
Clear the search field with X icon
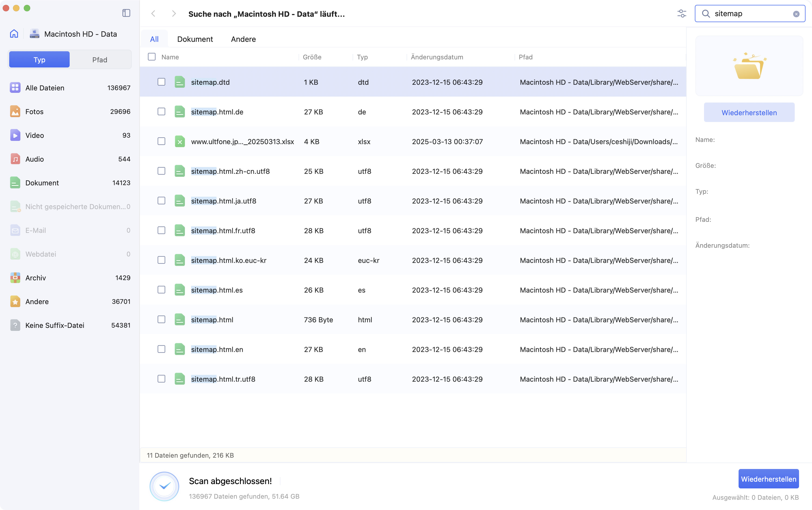coord(796,14)
